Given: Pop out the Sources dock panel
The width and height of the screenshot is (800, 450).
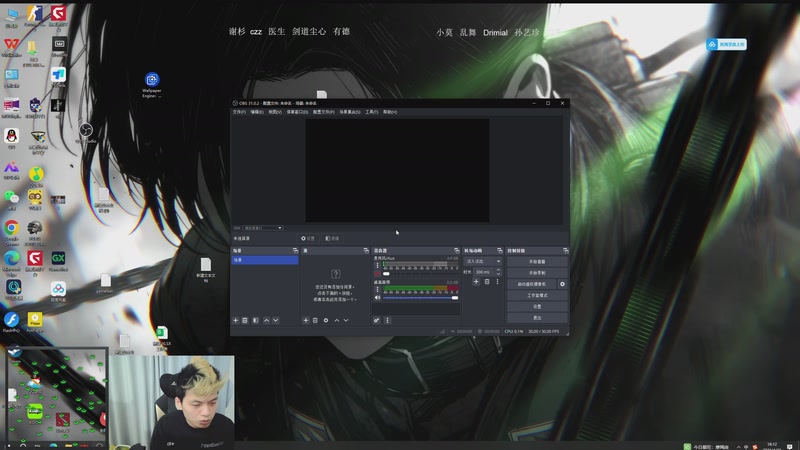Looking at the screenshot, I should (x=366, y=251).
